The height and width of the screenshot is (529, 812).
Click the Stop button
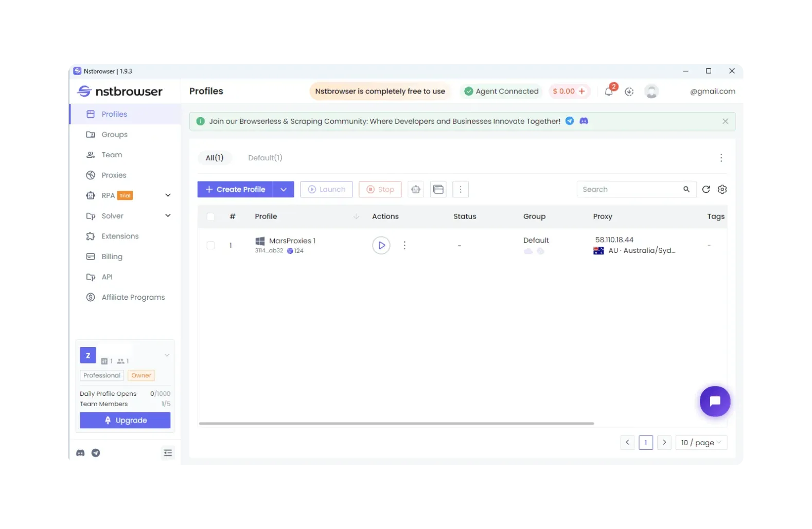380,189
